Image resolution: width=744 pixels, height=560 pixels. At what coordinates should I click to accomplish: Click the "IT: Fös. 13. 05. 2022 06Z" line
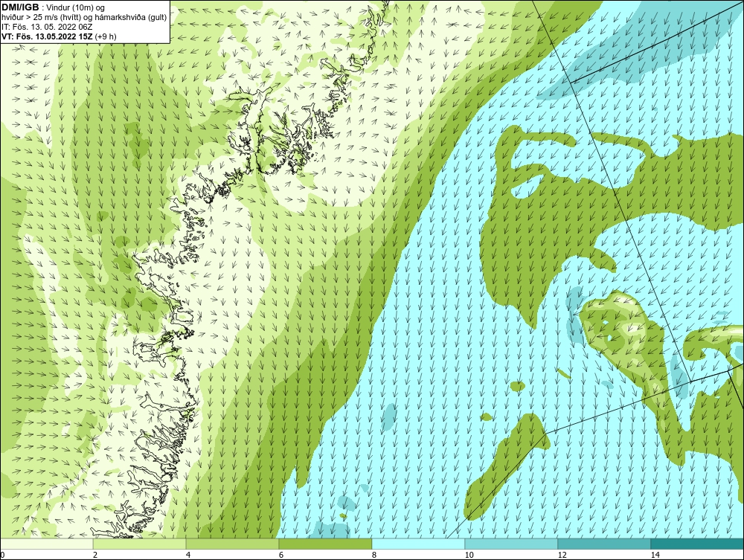point(47,27)
